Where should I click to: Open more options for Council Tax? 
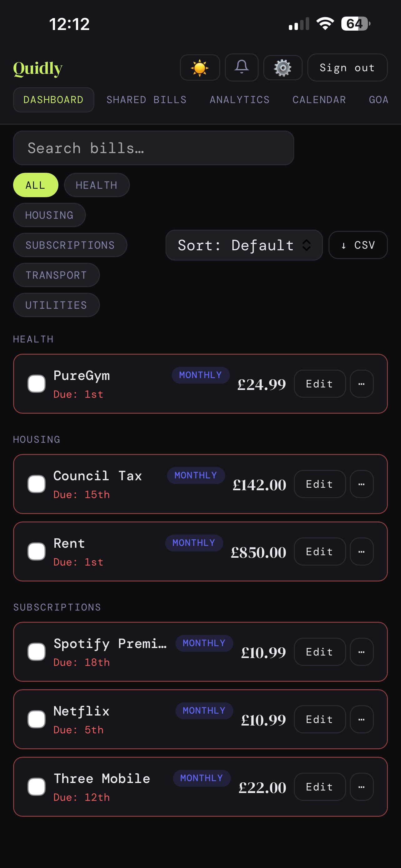click(361, 484)
